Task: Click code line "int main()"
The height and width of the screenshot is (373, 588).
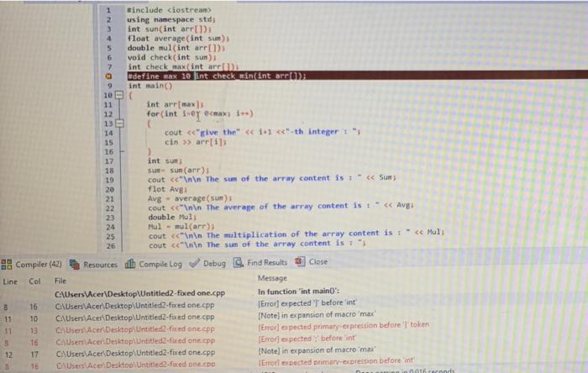Action: pos(150,86)
